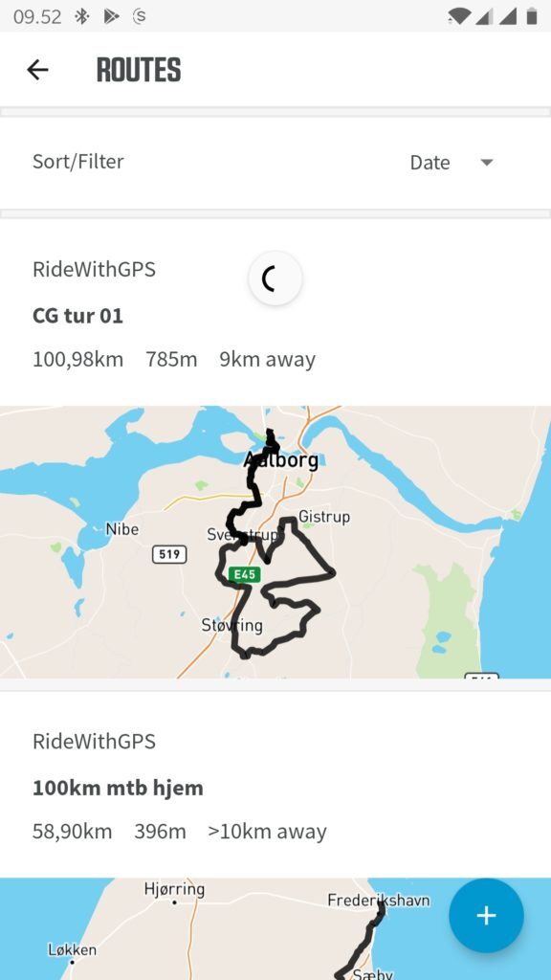Tap the E45 highway shield on map
This screenshot has width=551, height=980.
[244, 574]
